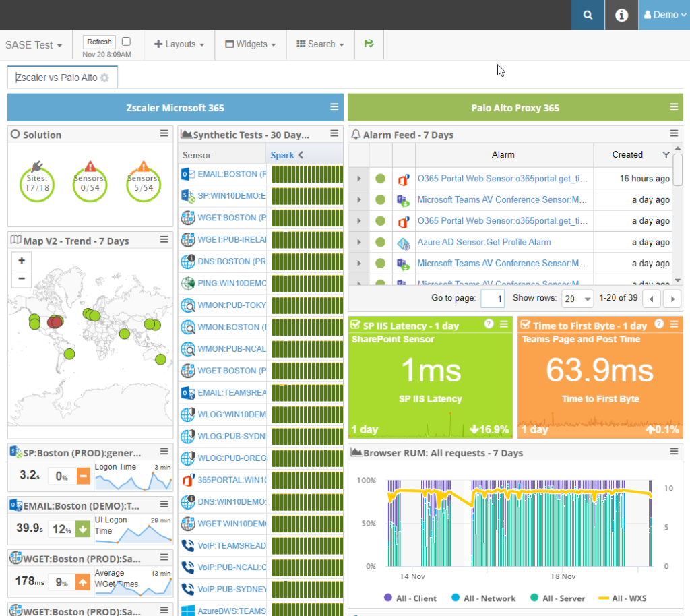The height and width of the screenshot is (616, 690).
Task: Toggle the Time to First Byte checkbox
Action: point(526,326)
